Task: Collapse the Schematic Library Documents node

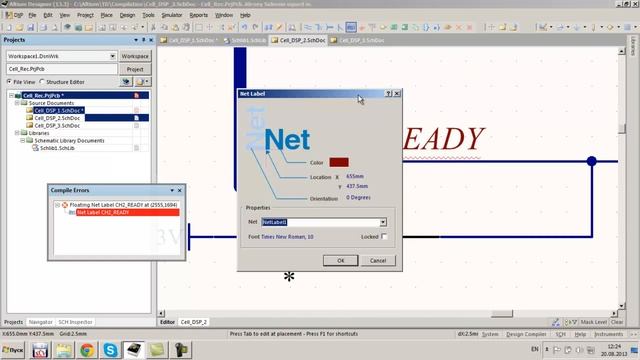Action: point(23,140)
